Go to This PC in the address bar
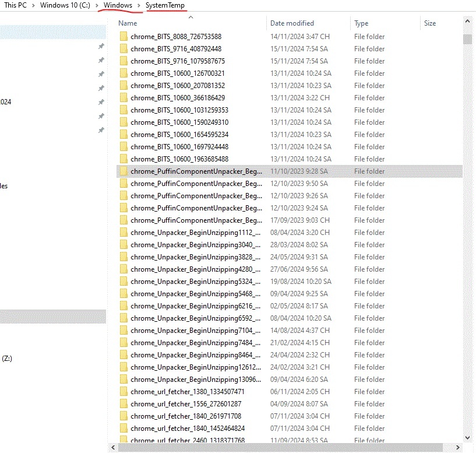 tap(16, 5)
